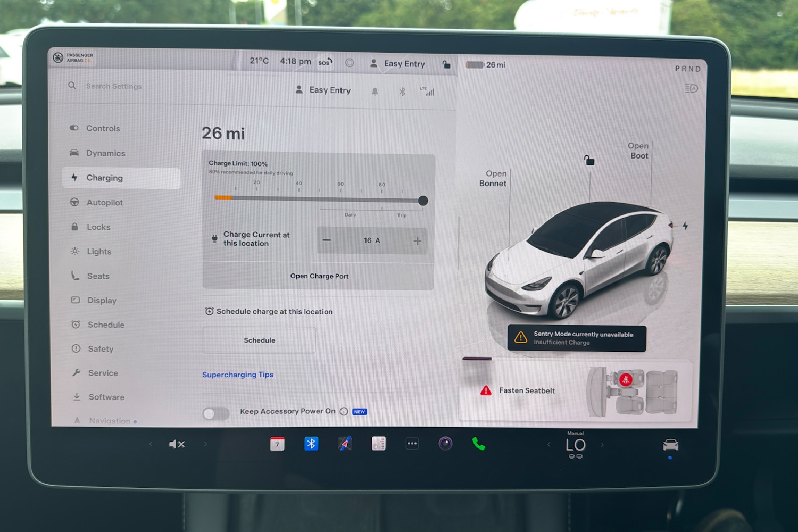798x532 pixels.
Task: Click info icon beside Keep Accessory Power On
Action: pyautogui.click(x=344, y=411)
